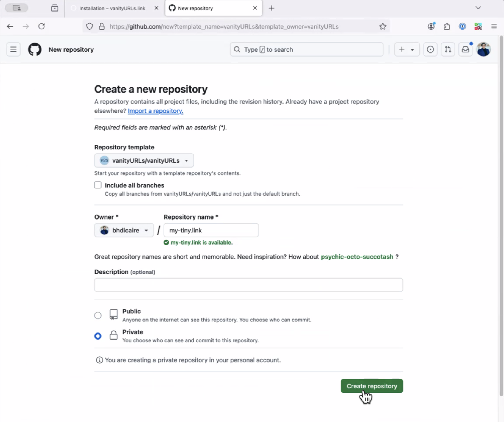
Task: Open the pull requests icon in header
Action: click(x=448, y=49)
